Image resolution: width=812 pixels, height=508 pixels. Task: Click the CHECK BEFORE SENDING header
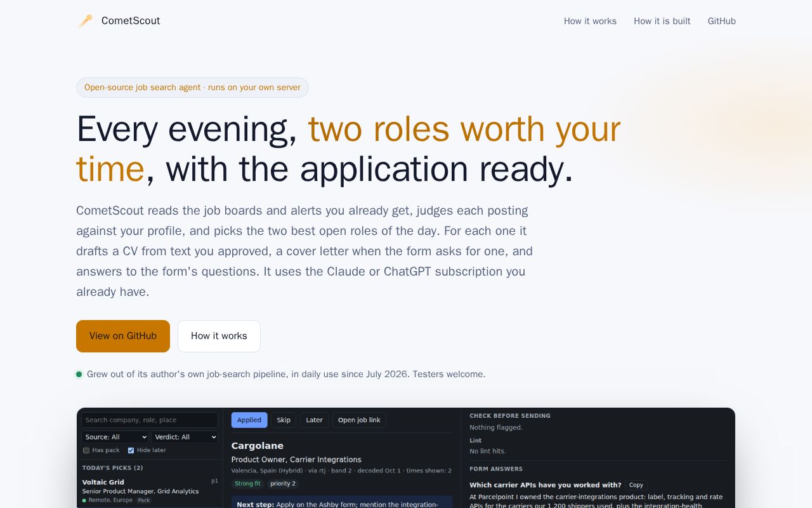tap(510, 416)
